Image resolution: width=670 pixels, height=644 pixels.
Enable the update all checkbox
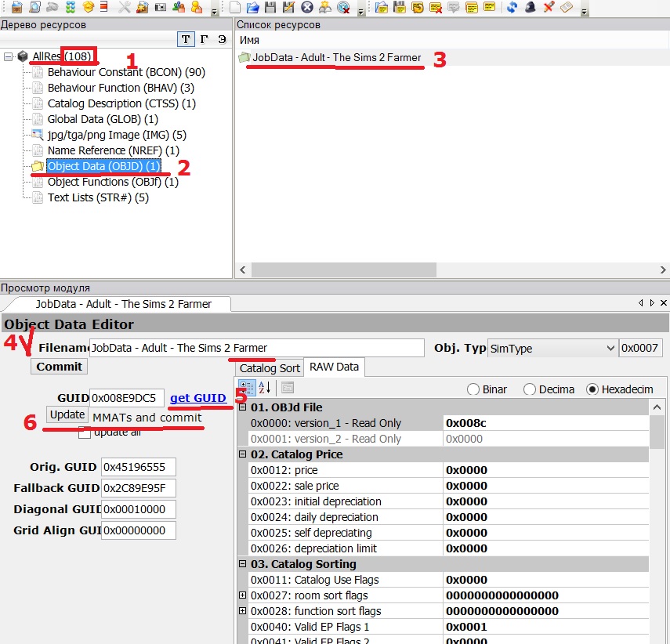tap(84, 432)
